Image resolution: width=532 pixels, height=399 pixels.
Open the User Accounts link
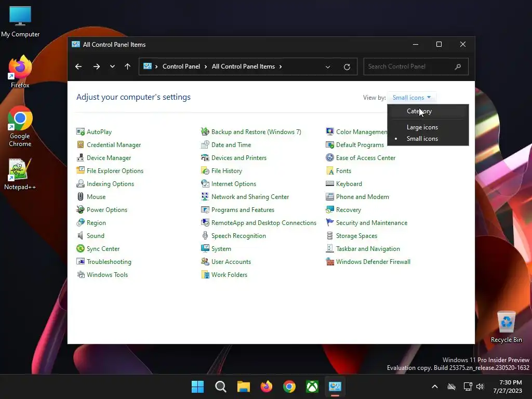[231, 262]
